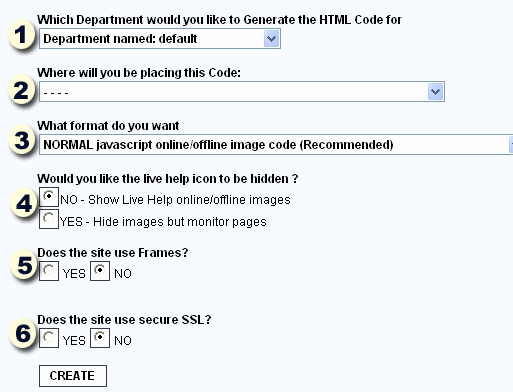
Task: Choose NO for site uses Frames
Action: (x=100, y=271)
